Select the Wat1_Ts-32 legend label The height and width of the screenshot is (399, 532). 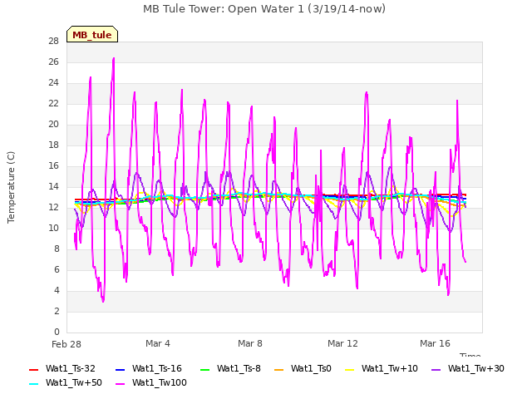click(x=71, y=369)
